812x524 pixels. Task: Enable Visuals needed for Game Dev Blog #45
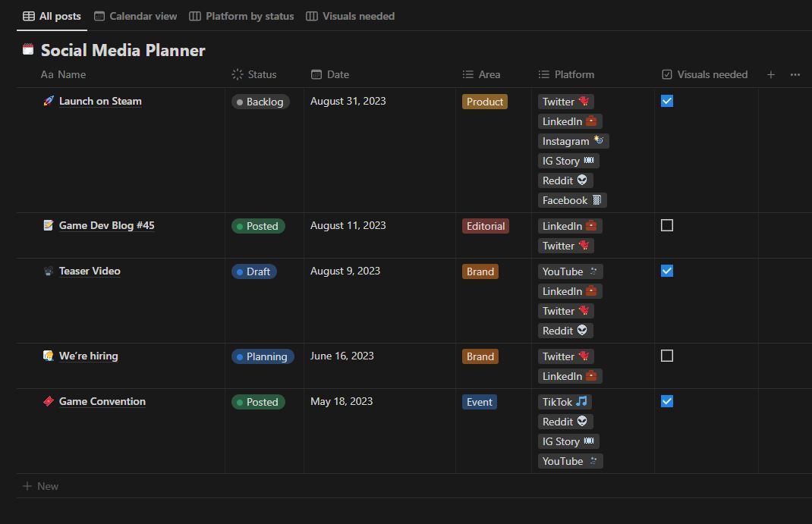[x=666, y=224]
